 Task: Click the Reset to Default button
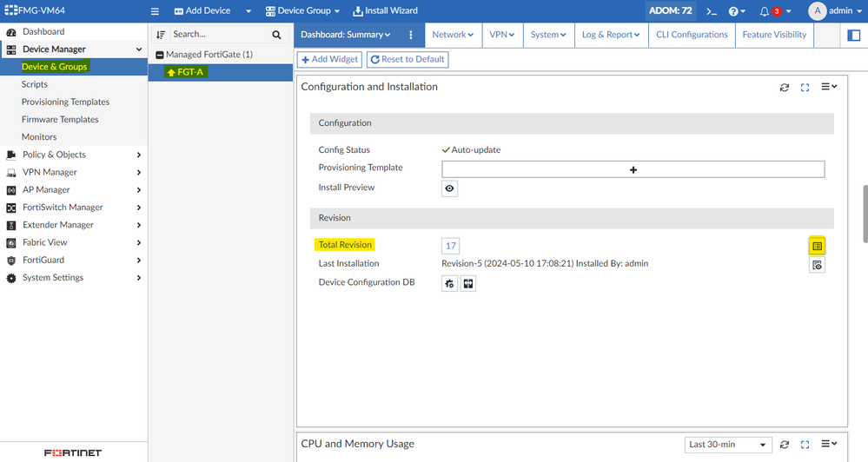tap(407, 59)
